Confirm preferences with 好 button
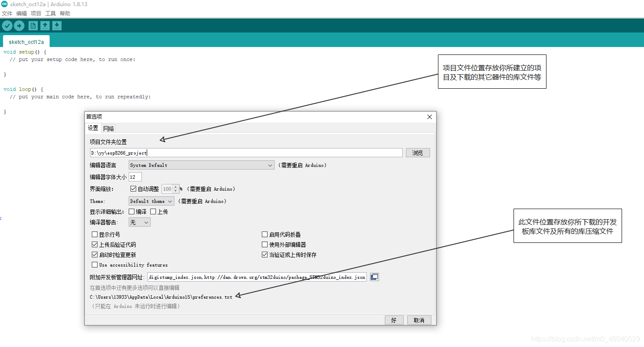644x347 pixels. 394,320
